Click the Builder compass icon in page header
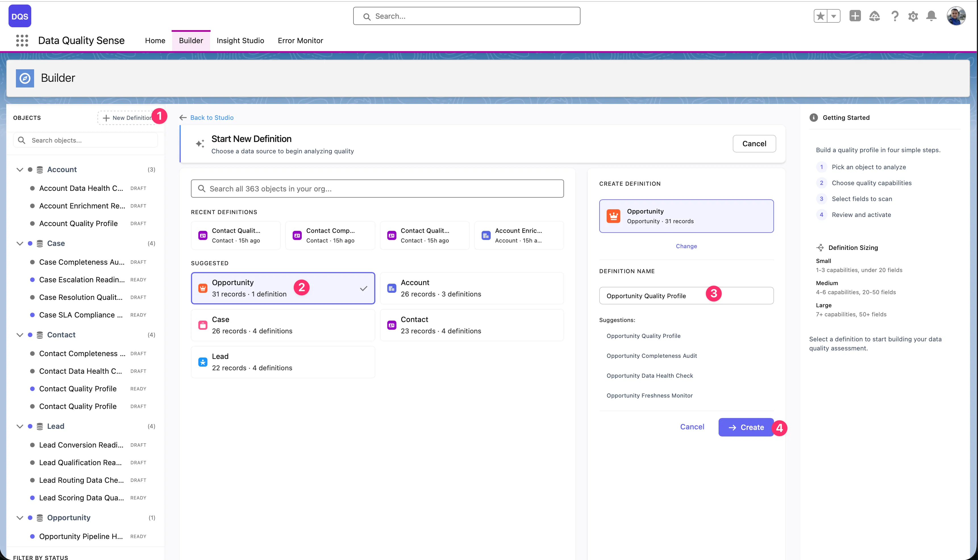This screenshot has height=560, width=978. 25,78
